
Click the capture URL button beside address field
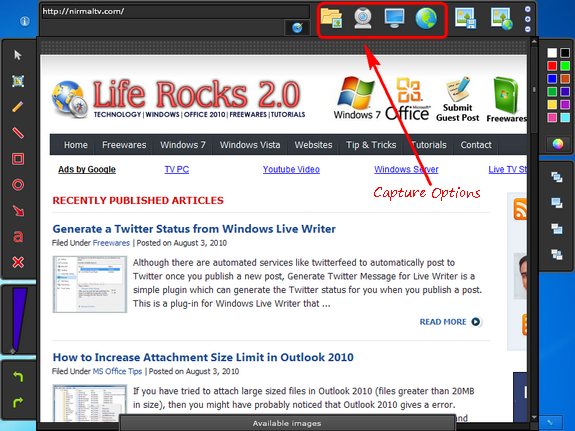click(x=297, y=28)
